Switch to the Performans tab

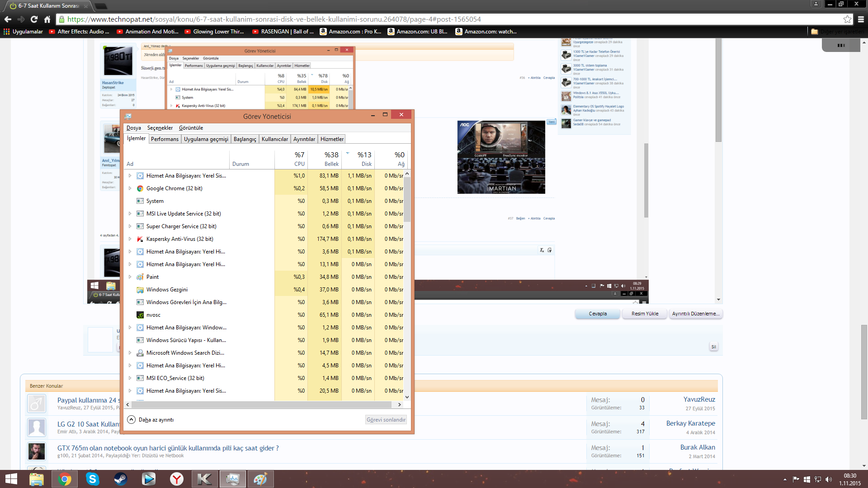point(165,139)
